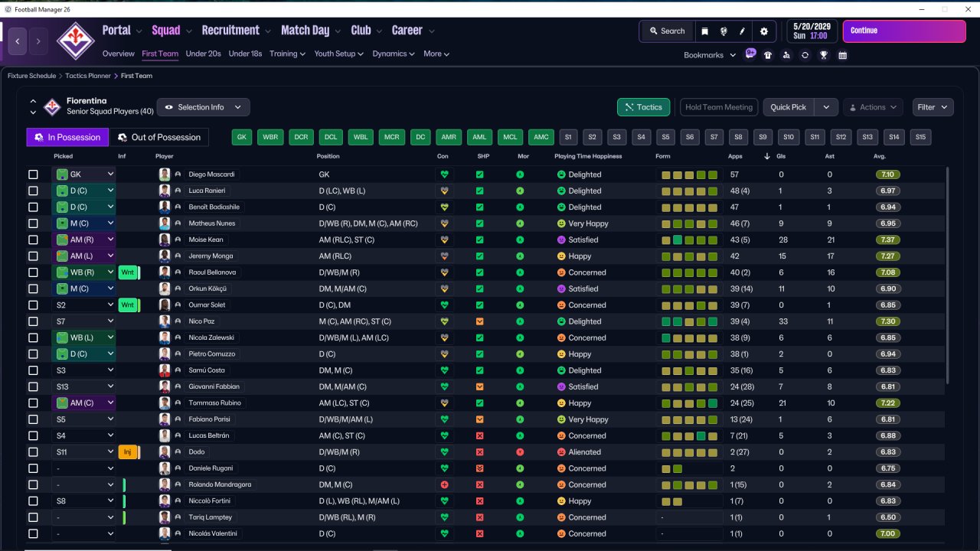
Task: Go back with the left arrow button
Action: [18, 41]
